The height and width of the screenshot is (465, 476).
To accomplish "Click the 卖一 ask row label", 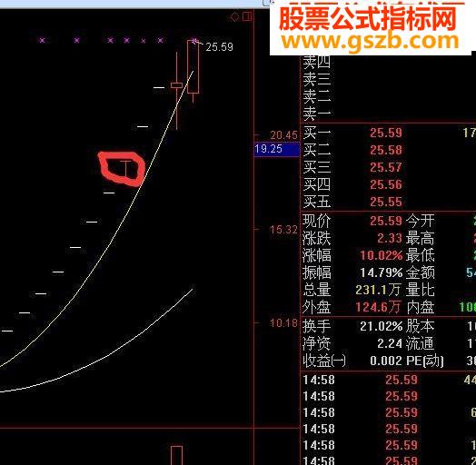I will coord(317,114).
